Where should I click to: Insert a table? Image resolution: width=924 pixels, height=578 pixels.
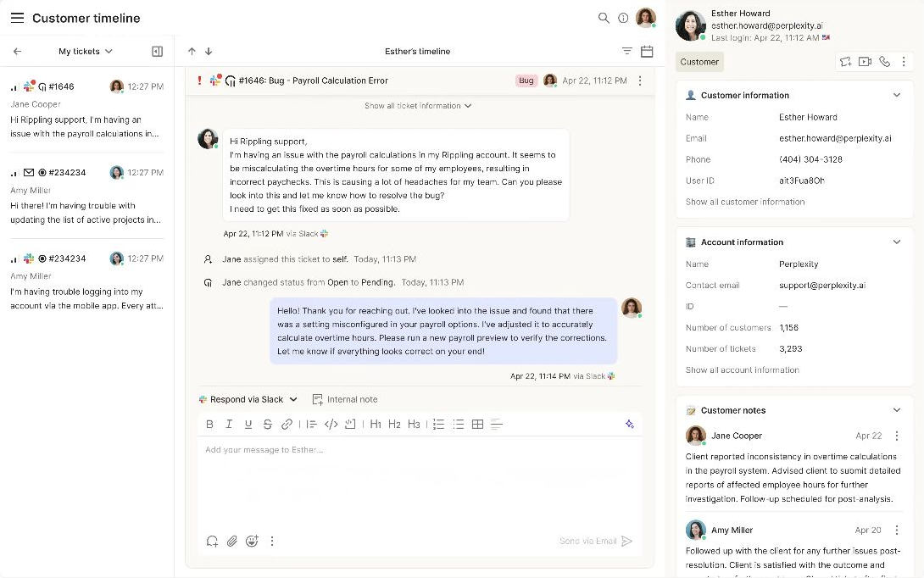coord(477,425)
